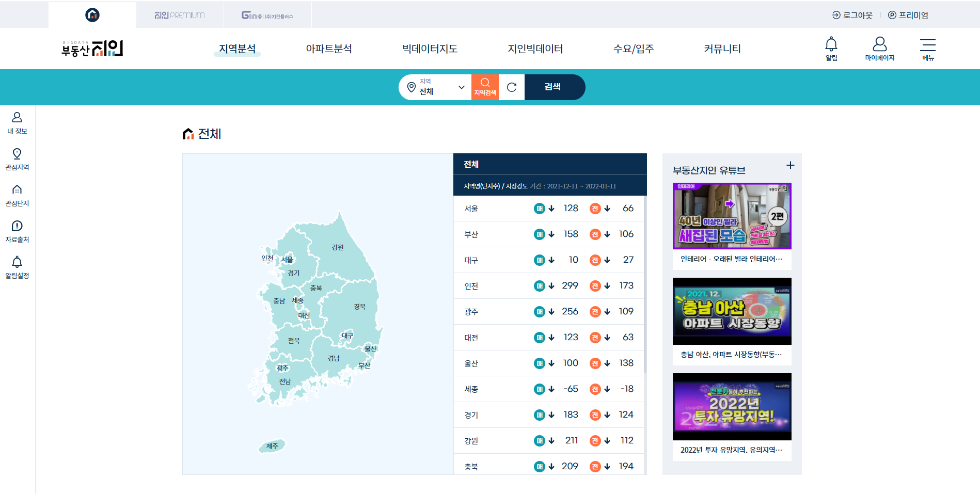Screen dimensions: 980x494
Task: Open the 지역분석 menu
Action: 237,49
